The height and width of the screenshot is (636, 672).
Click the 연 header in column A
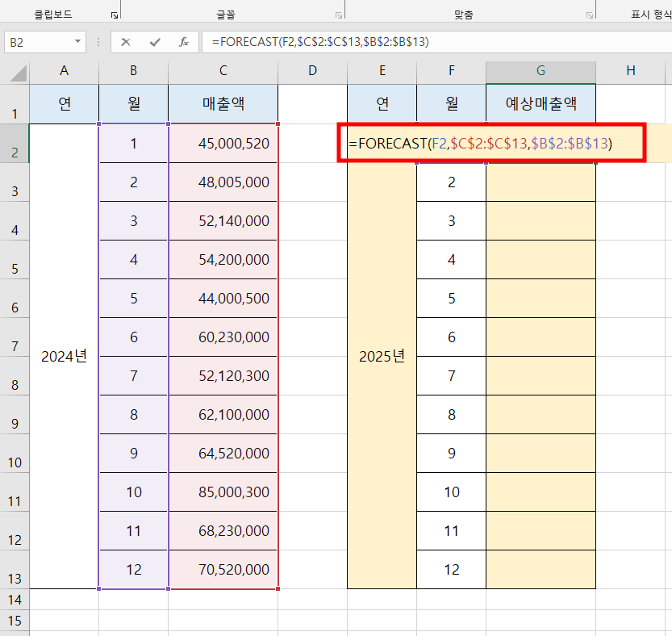(64, 104)
